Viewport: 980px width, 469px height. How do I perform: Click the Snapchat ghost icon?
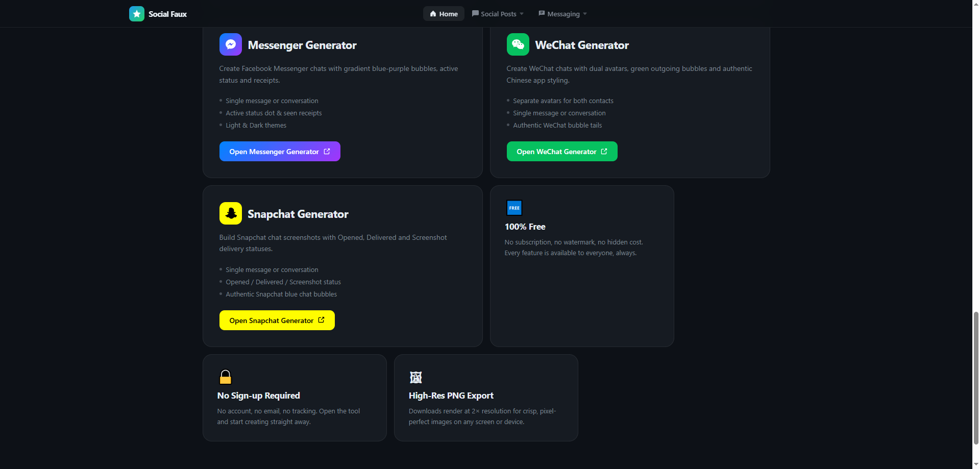(x=231, y=213)
